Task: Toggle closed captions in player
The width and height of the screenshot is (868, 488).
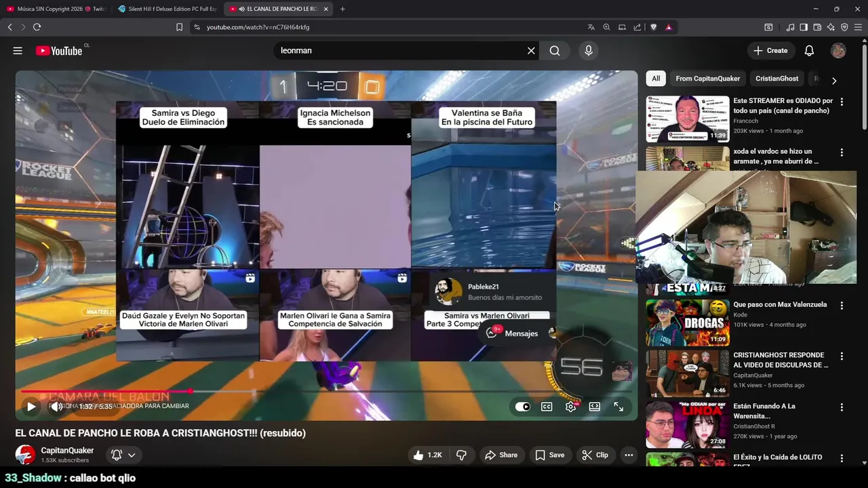Action: (547, 407)
